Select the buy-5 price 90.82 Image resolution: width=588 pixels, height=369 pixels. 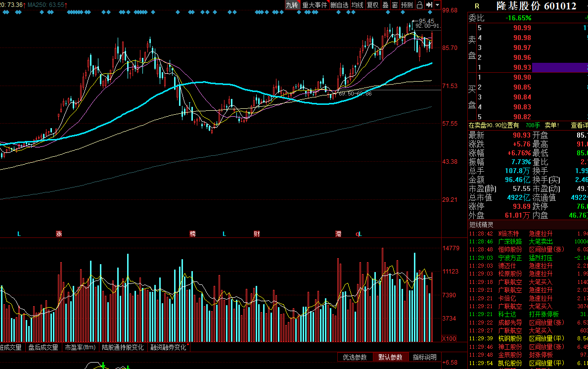coord(522,117)
